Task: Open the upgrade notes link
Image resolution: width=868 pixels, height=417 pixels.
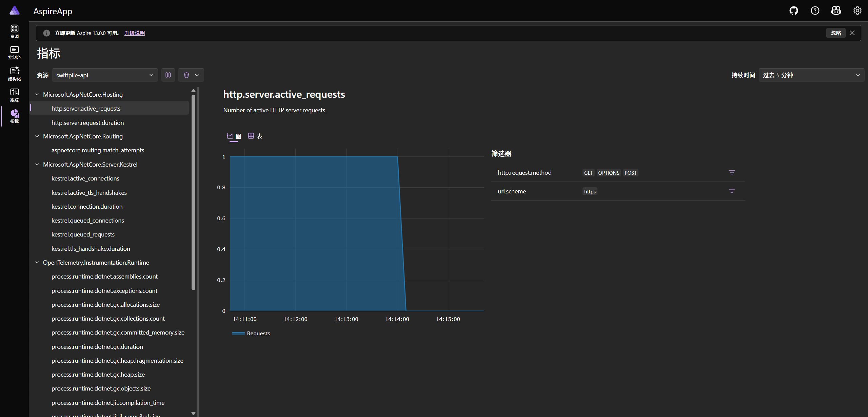Action: [x=134, y=33]
